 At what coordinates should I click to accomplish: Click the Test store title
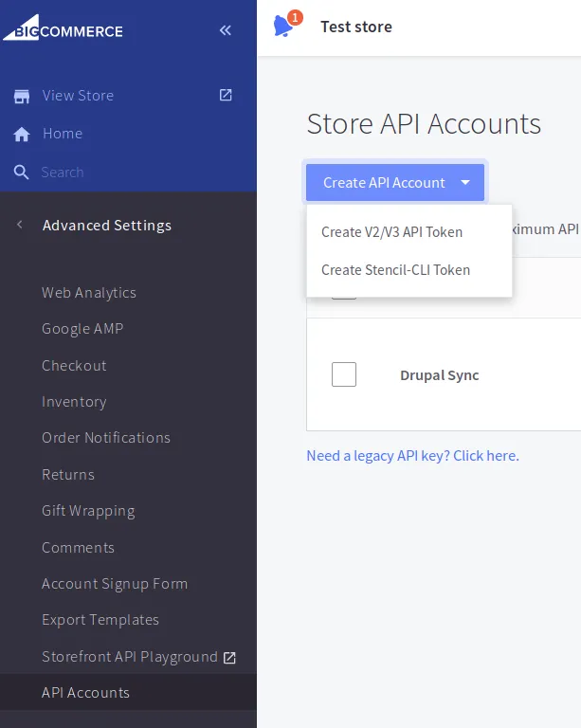click(356, 27)
